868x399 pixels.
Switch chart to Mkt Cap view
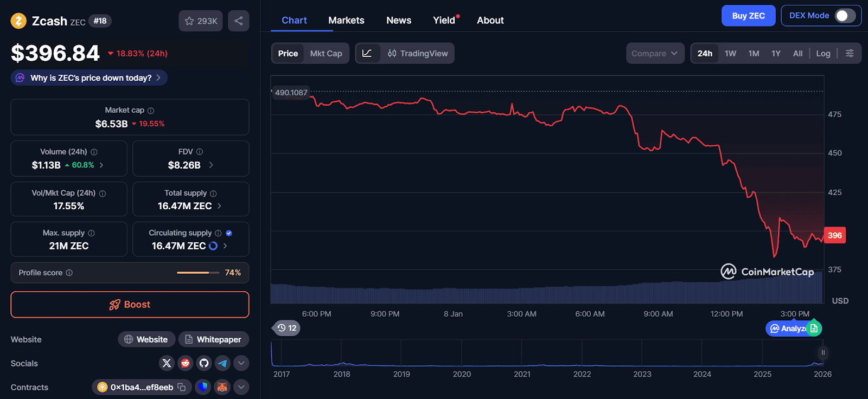[x=326, y=53]
